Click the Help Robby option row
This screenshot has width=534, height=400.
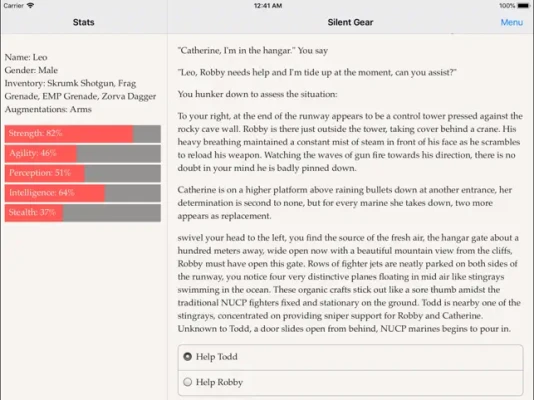350,383
